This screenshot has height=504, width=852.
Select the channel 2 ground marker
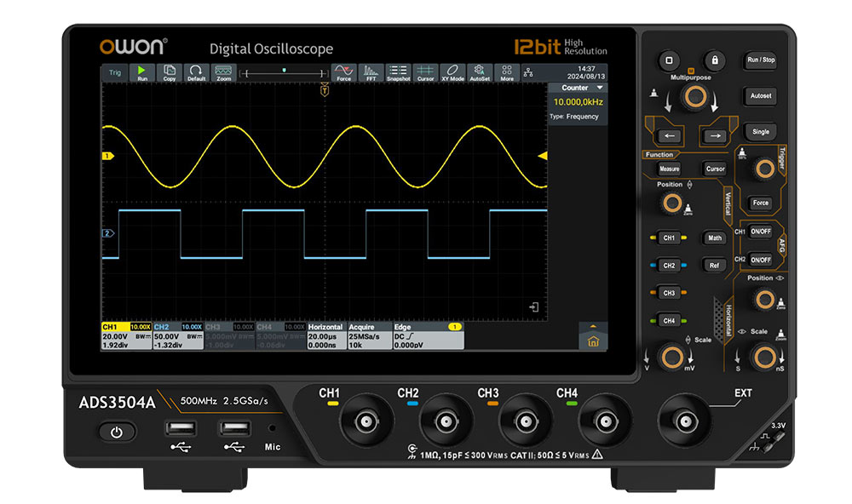tap(107, 233)
